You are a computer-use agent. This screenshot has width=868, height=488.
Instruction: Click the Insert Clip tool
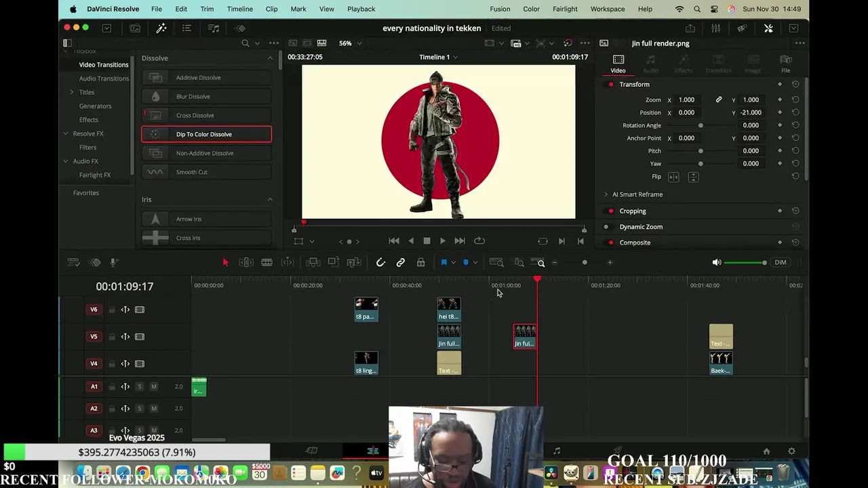tap(313, 262)
